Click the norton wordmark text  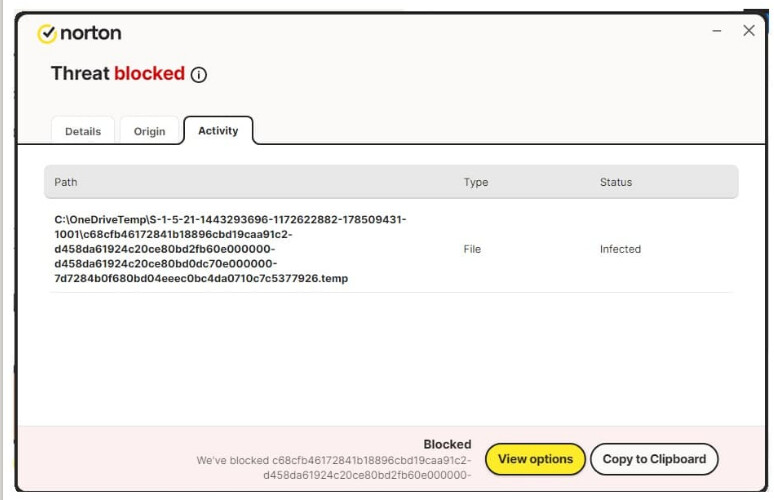(91, 33)
